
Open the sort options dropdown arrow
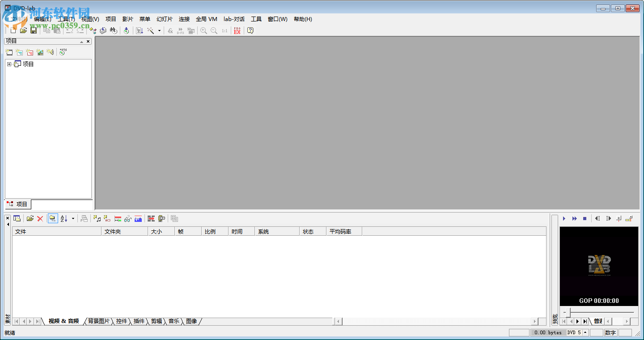click(73, 219)
